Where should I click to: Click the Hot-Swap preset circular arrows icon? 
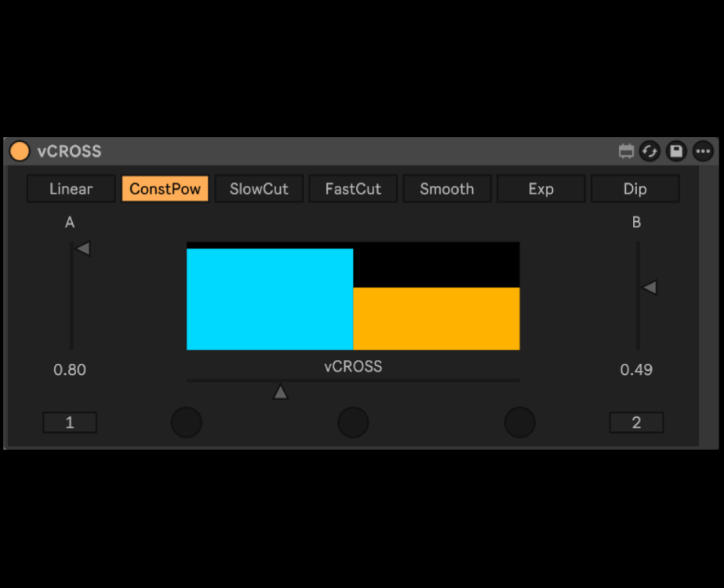coord(649,151)
